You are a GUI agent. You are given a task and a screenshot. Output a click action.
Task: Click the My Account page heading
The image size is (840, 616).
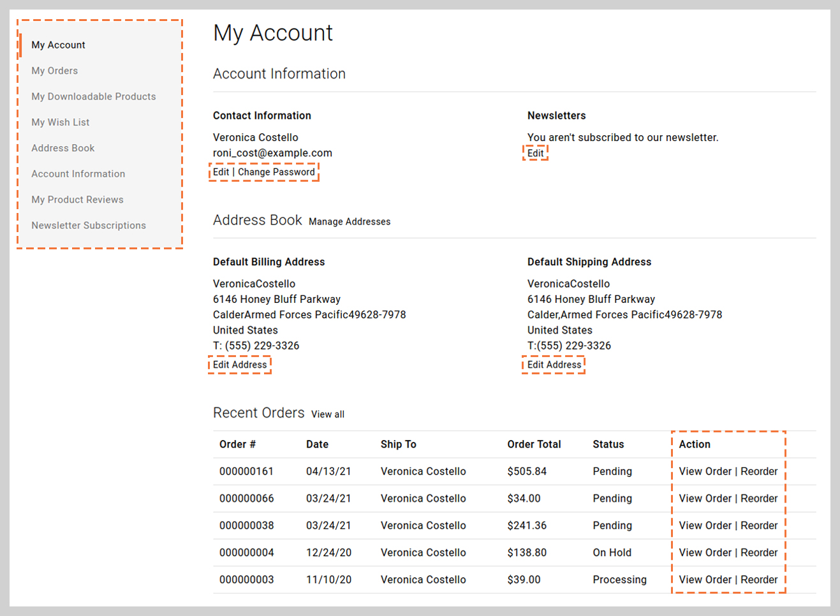(273, 33)
